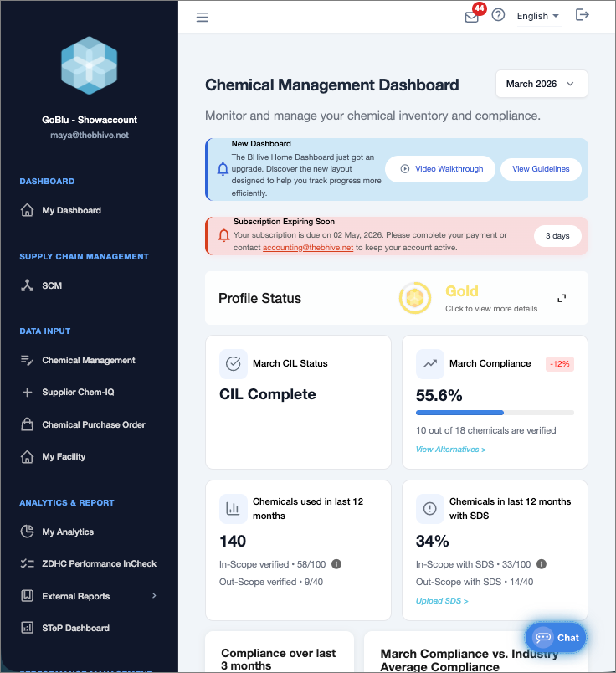Image resolution: width=616 pixels, height=673 pixels.
Task: Click the My Facility house icon
Action: point(27,457)
